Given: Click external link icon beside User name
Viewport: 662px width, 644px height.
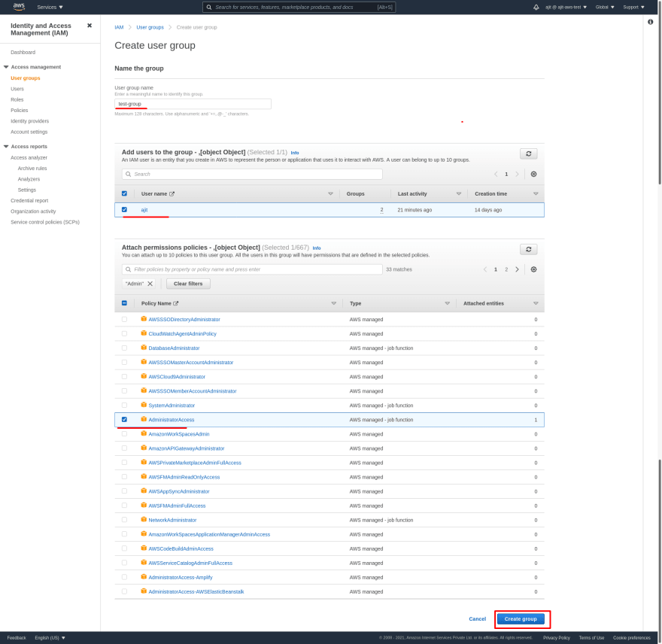Looking at the screenshot, I should tap(172, 194).
